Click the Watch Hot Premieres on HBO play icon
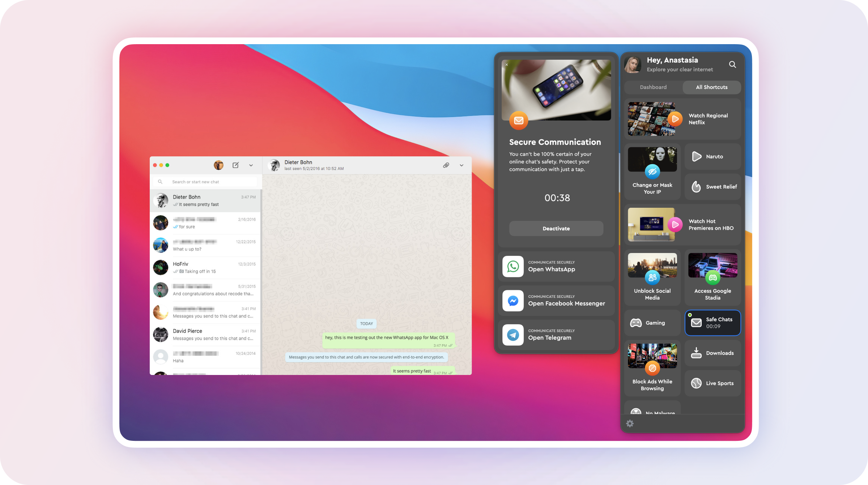The height and width of the screenshot is (485, 868). click(675, 225)
